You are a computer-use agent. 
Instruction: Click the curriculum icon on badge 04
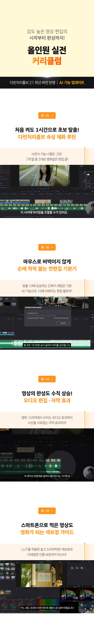43,511
